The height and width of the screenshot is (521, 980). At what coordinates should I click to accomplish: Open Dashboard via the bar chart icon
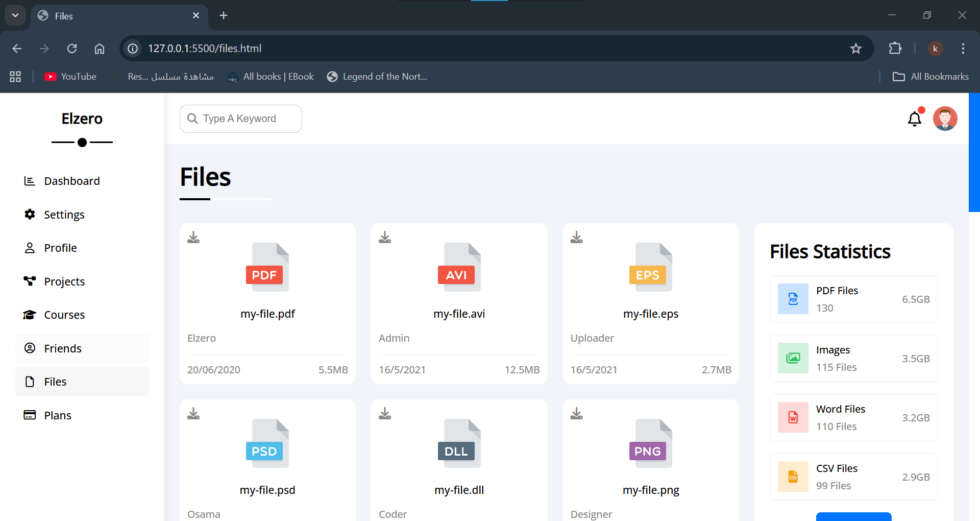click(29, 180)
